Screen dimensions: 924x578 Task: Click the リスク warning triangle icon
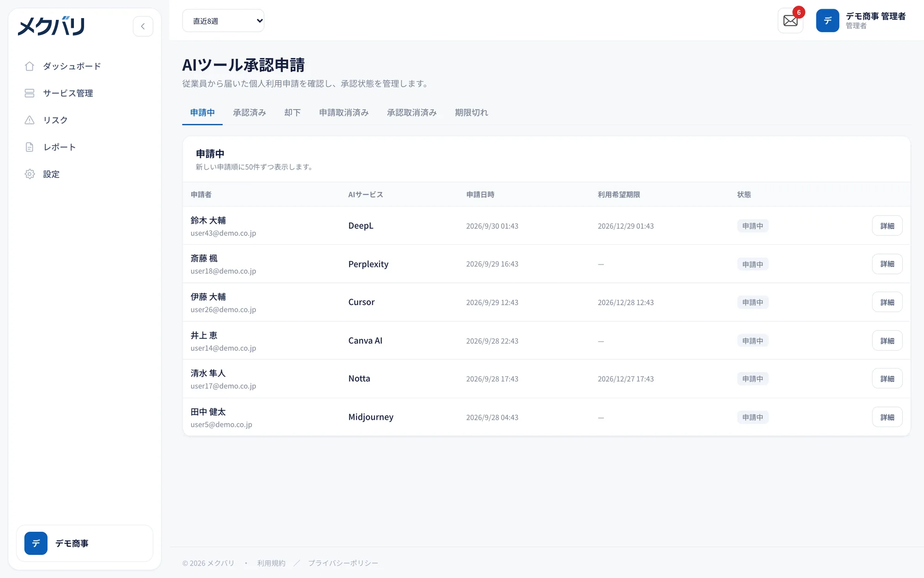coord(30,120)
